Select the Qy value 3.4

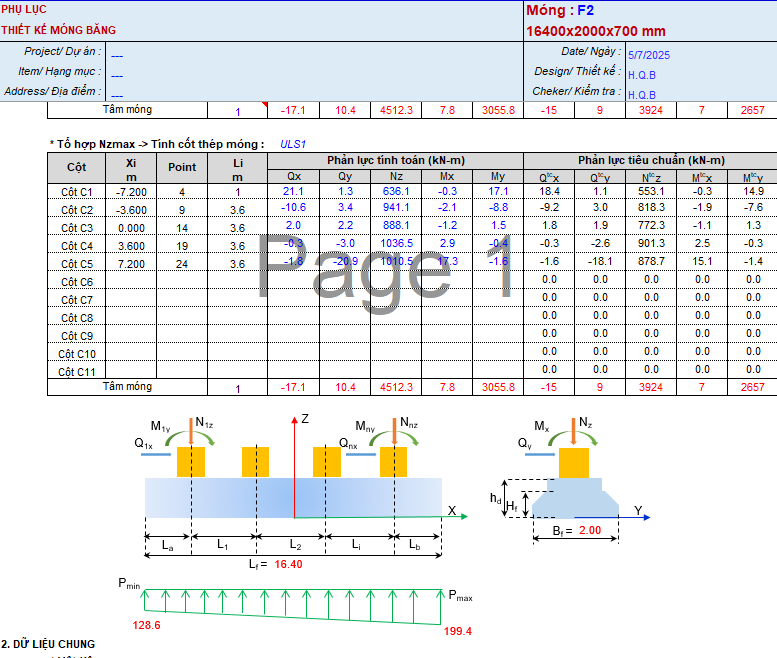click(x=345, y=207)
